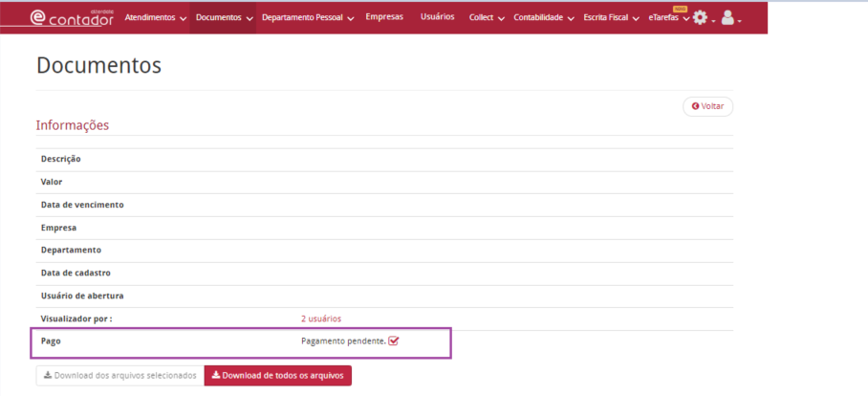The height and width of the screenshot is (396, 868).
Task: Open the Empresas page
Action: pyautogui.click(x=384, y=16)
